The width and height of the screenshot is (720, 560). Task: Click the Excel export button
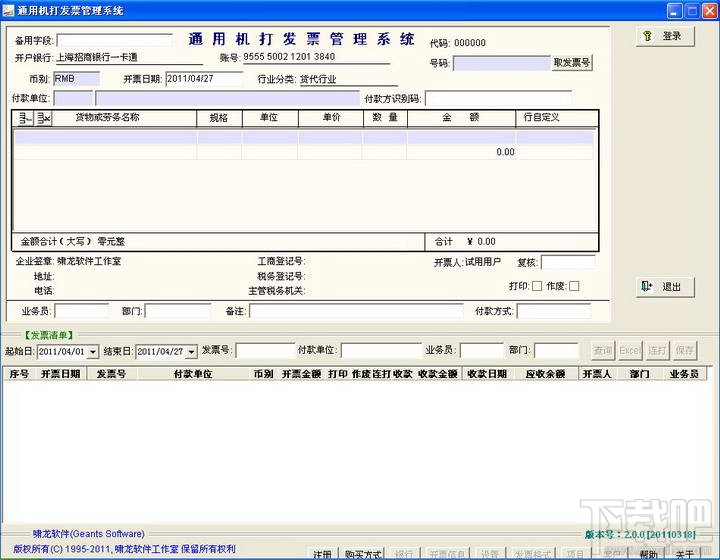pos(630,351)
